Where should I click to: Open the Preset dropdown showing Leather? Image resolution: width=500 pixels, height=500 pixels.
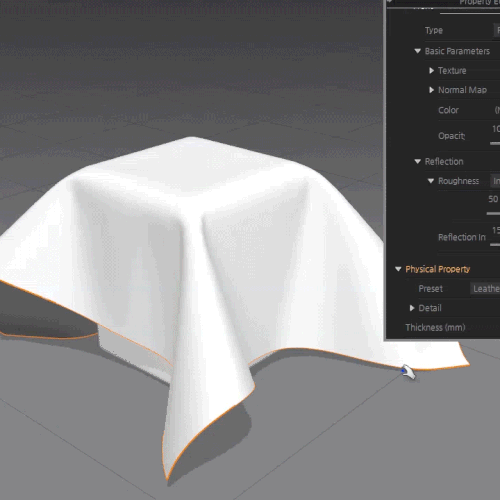[485, 289]
